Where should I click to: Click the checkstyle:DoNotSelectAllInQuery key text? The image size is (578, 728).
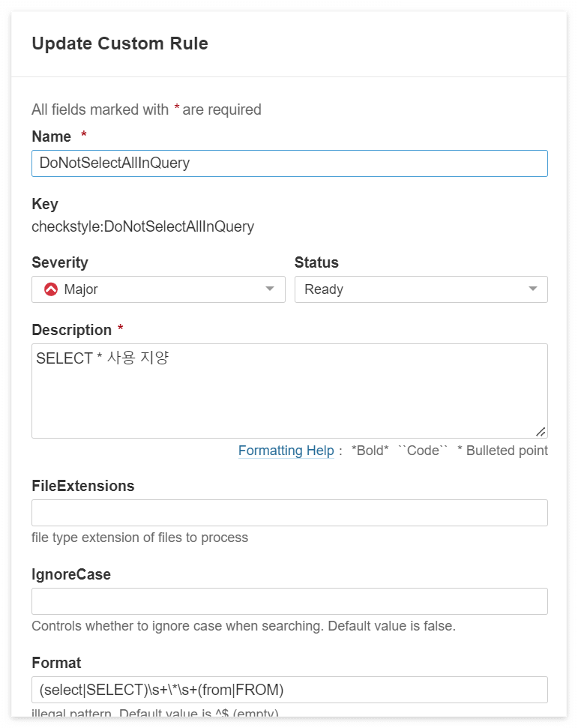(143, 226)
